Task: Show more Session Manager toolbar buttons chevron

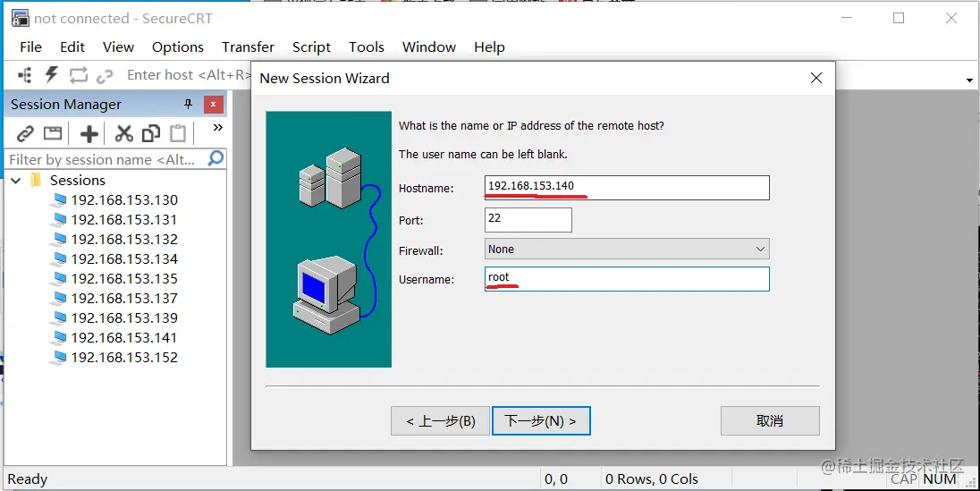Action: 217,128
